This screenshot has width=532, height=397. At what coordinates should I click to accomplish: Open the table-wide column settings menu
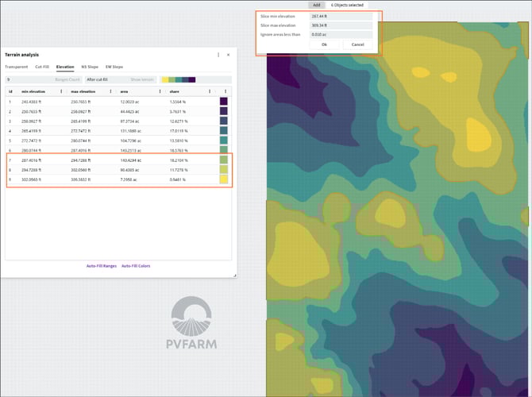pyautogui.click(x=226, y=91)
